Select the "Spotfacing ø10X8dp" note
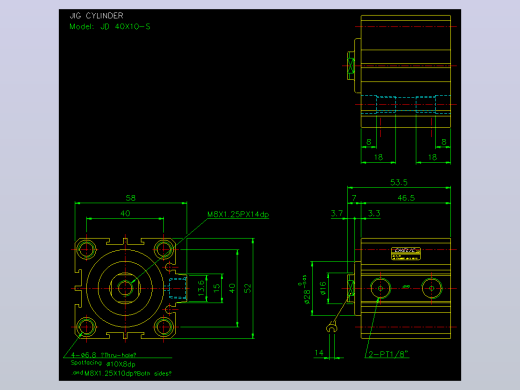 [103, 364]
